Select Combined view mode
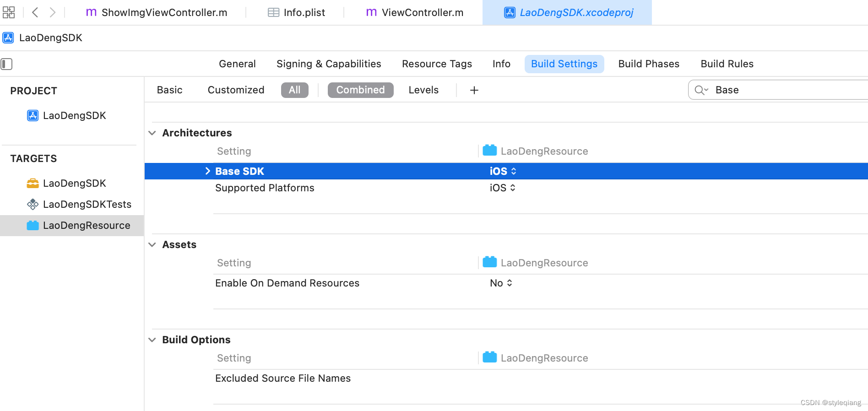 click(360, 90)
